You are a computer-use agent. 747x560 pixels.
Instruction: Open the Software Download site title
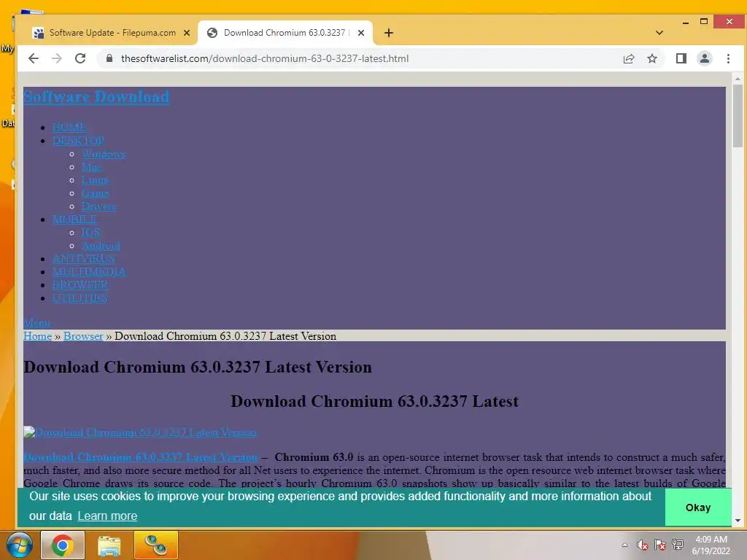pyautogui.click(x=96, y=97)
